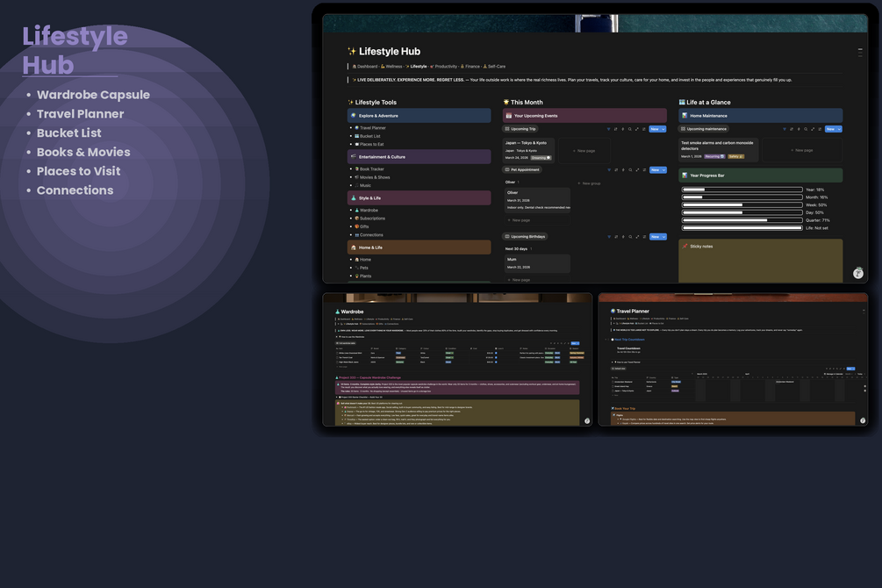This screenshot has height=588, width=882.
Task: Click the search icon in the Upcoming maintenance toolbar
Action: point(806,129)
